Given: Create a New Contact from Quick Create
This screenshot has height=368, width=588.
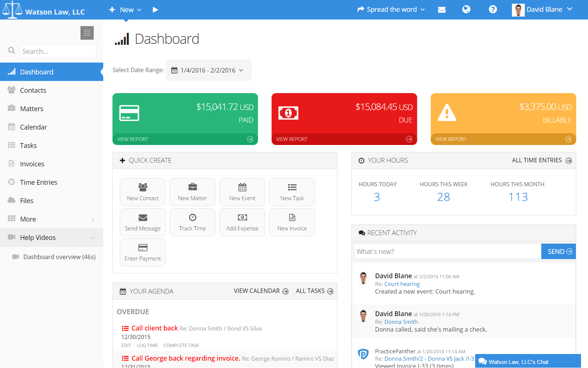Looking at the screenshot, I should tap(143, 192).
